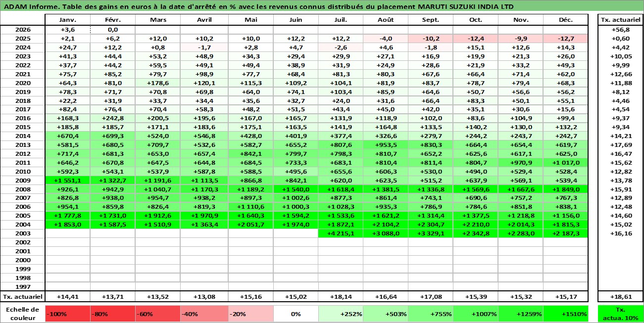The height and width of the screenshot is (323, 644).
Task: Select the 2003 year row label
Action: pos(22,233)
